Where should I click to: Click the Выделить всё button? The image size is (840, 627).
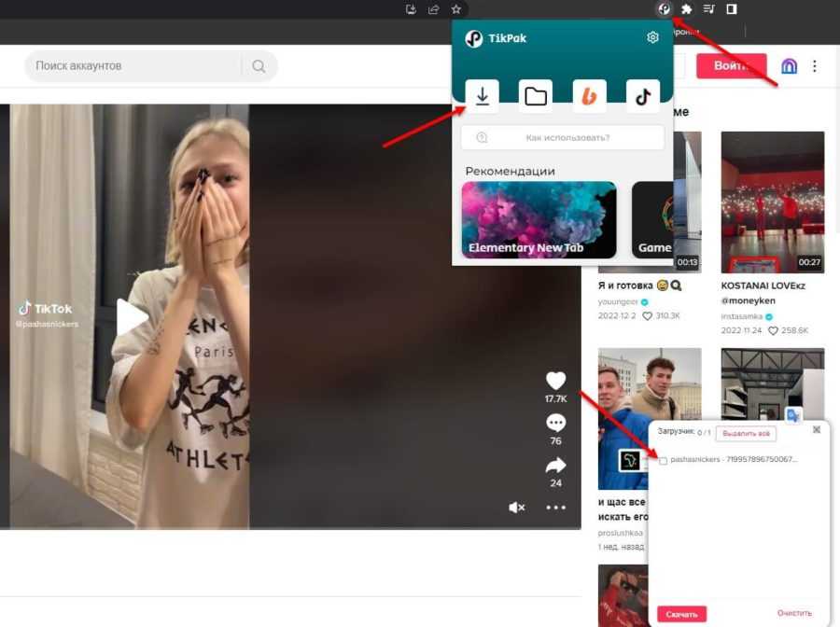746,434
